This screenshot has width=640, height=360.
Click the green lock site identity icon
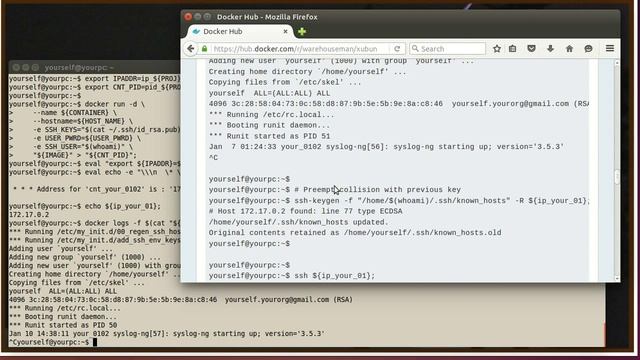(204, 49)
